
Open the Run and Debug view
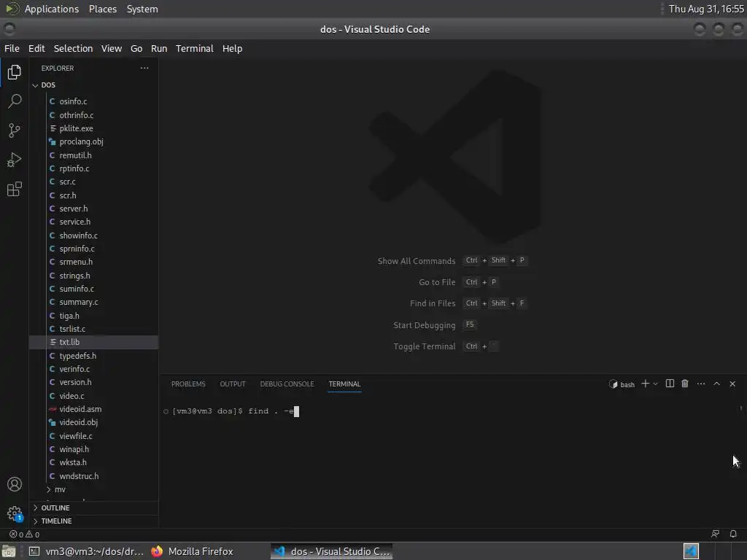15,160
